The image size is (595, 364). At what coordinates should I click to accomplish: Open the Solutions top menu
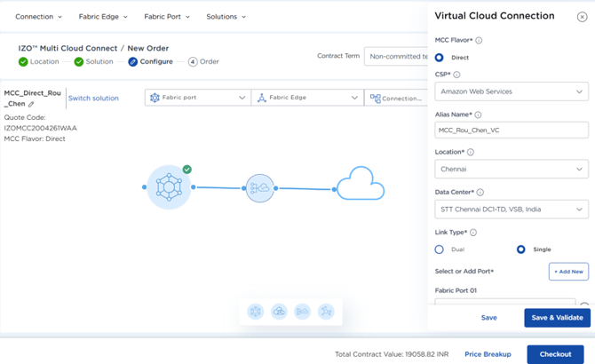(x=226, y=17)
